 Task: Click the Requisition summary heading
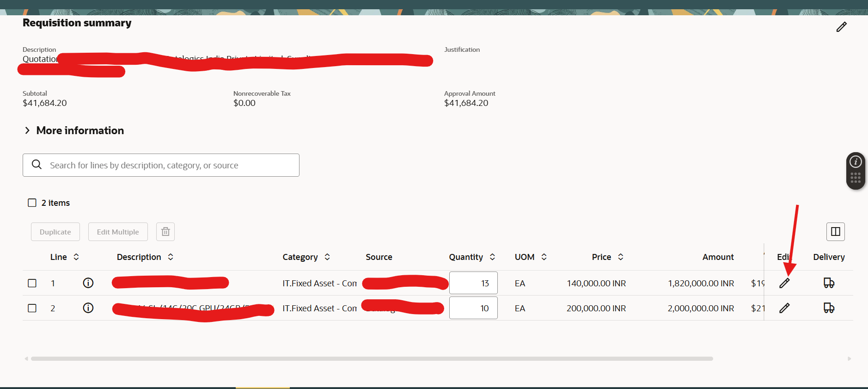tap(77, 23)
